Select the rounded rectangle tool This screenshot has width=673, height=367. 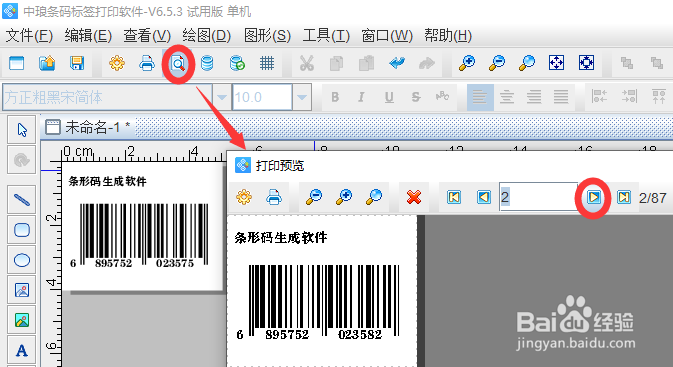tap(21, 230)
